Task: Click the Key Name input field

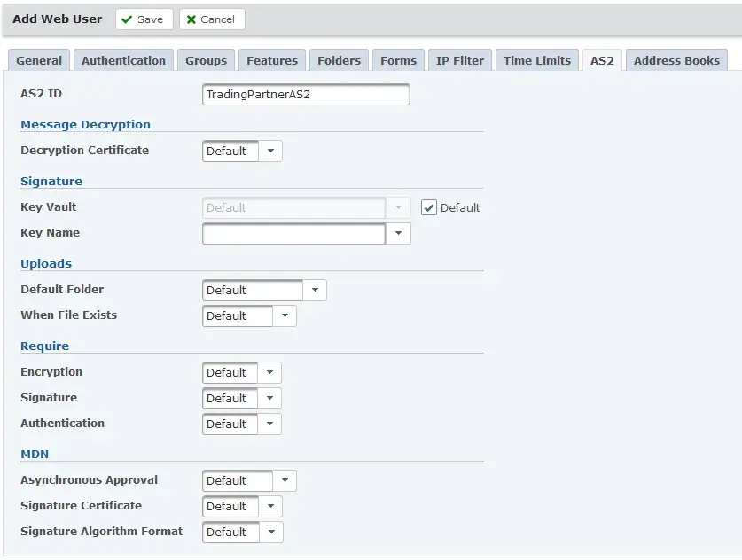Action: click(293, 234)
